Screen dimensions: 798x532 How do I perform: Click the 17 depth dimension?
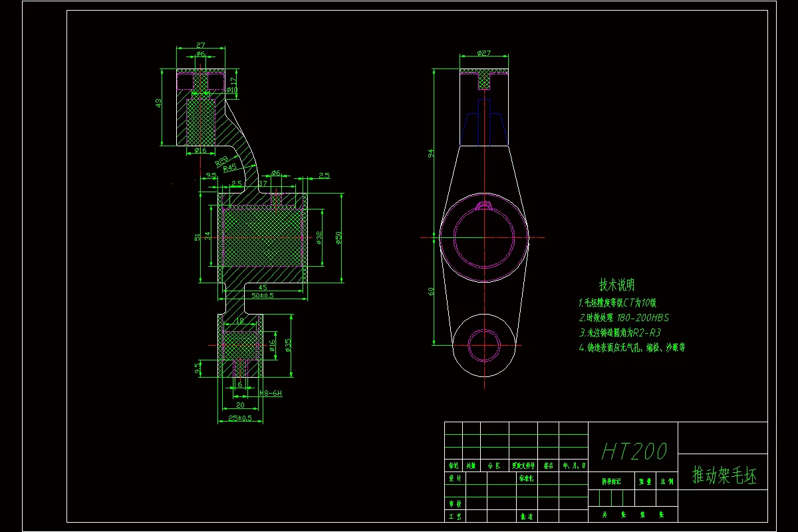point(233,82)
